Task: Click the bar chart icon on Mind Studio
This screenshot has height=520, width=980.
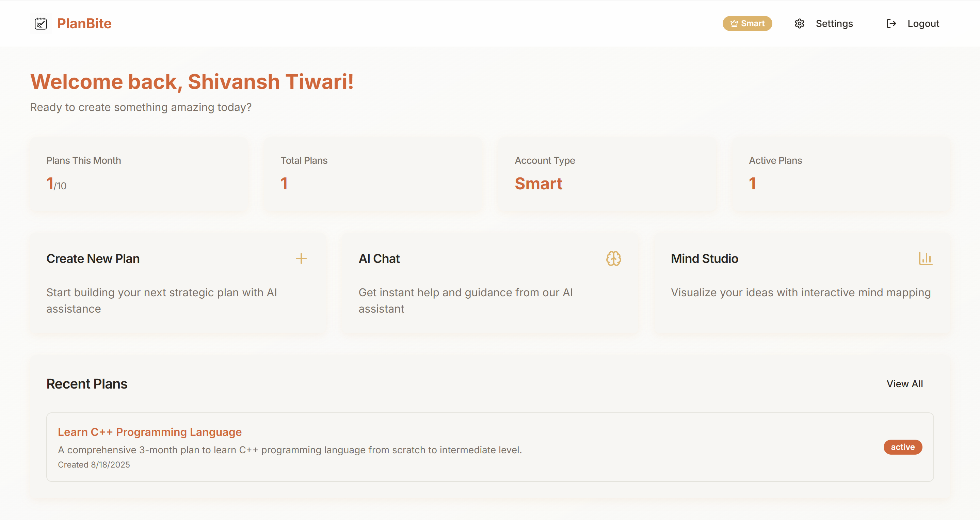Action: (x=925, y=258)
